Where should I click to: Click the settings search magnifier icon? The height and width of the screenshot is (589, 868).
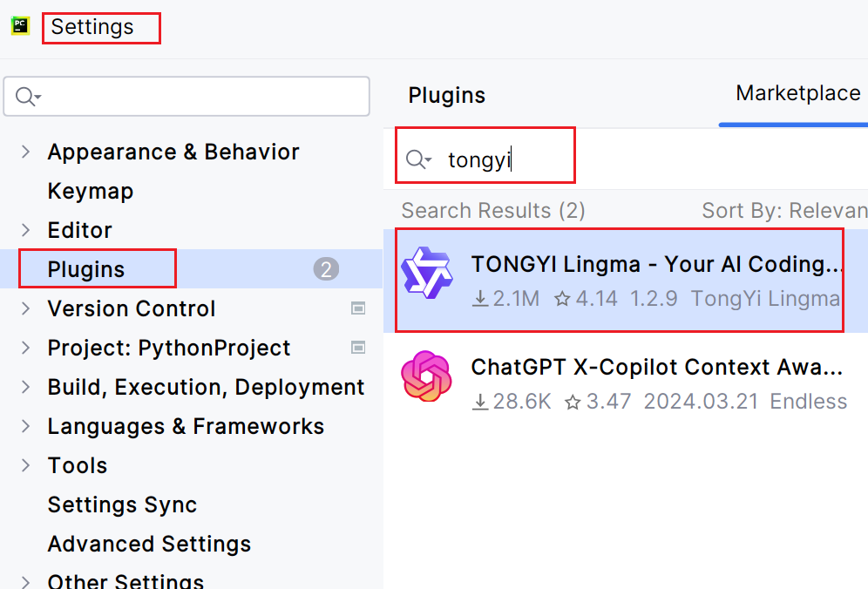[28, 97]
